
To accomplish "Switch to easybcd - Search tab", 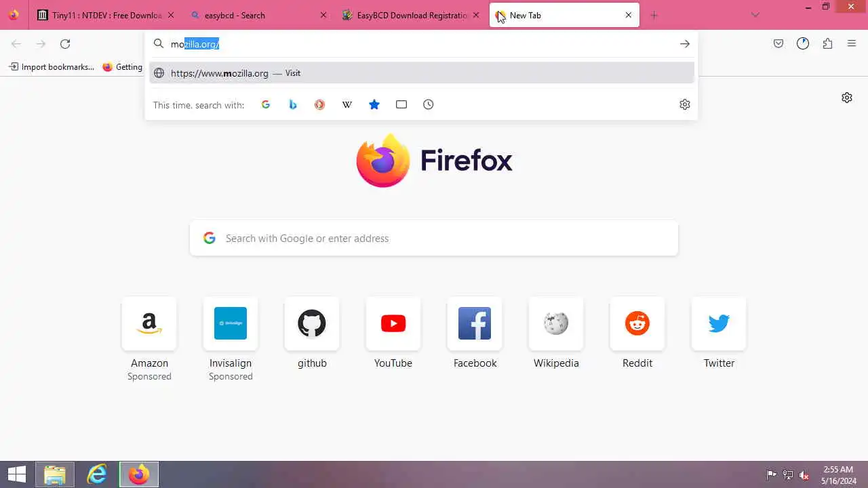I will pos(258,15).
